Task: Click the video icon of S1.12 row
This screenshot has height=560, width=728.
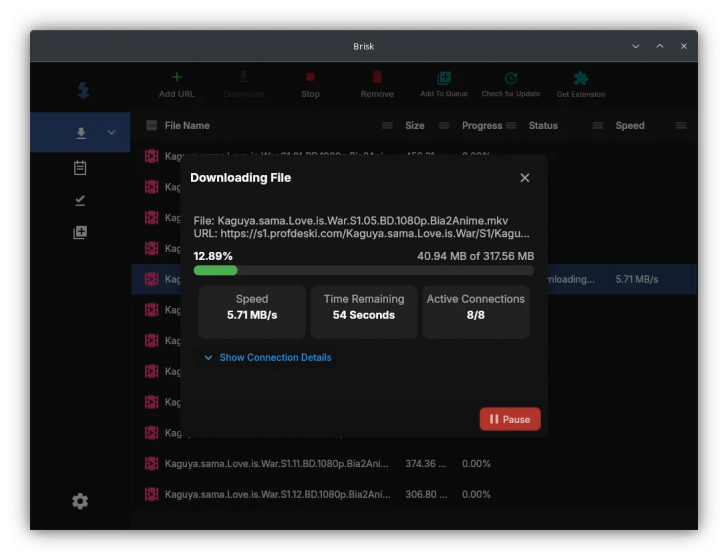Action: click(151, 494)
